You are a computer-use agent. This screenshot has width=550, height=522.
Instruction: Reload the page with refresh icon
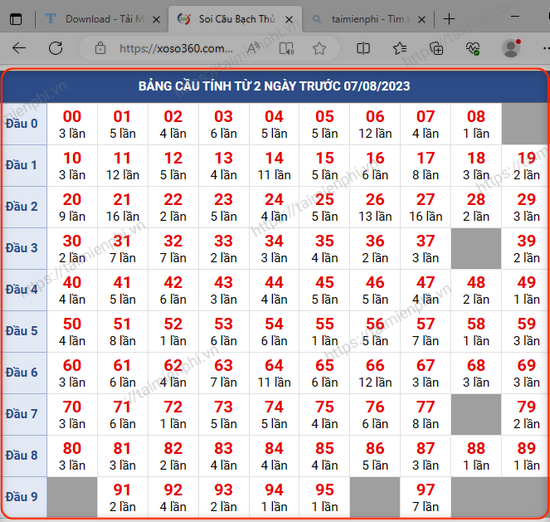[x=56, y=48]
